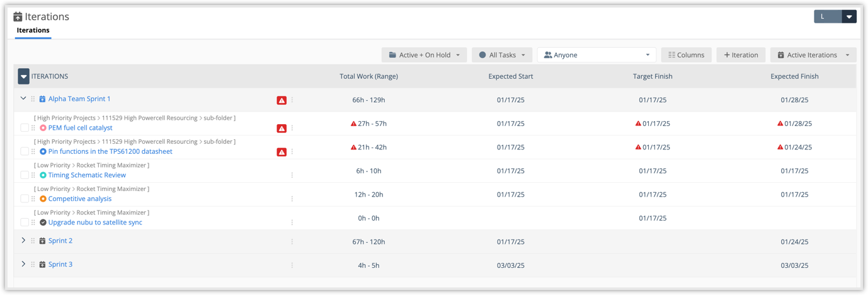Click the Columns button
Image resolution: width=868 pixels, height=295 pixels.
pos(686,55)
